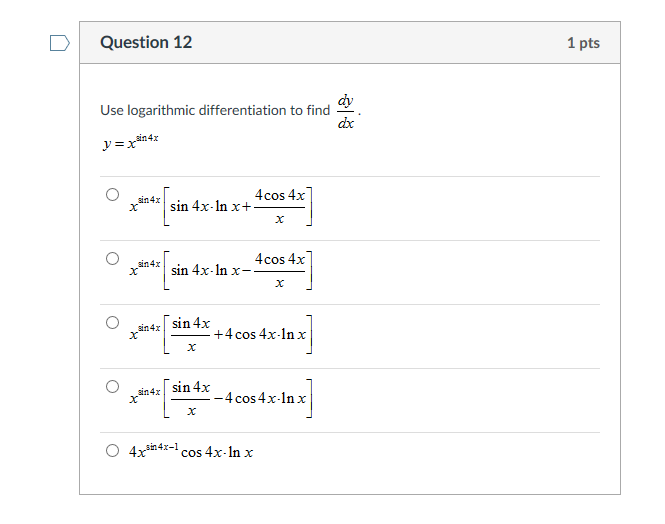Click the x^sin4x factor in the first answer

[145, 205]
